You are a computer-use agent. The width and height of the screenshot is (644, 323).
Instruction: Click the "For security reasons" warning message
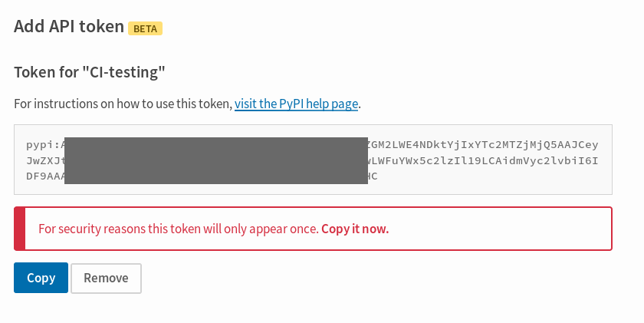[x=214, y=229]
